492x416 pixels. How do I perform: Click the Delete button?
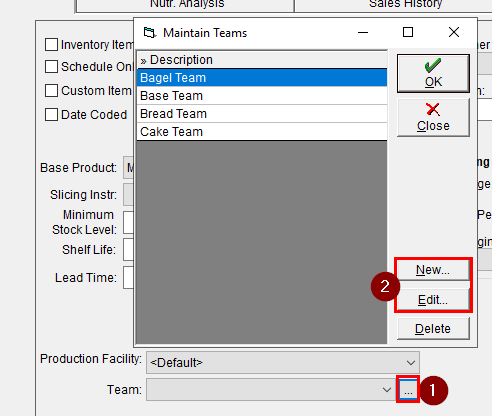tap(433, 329)
